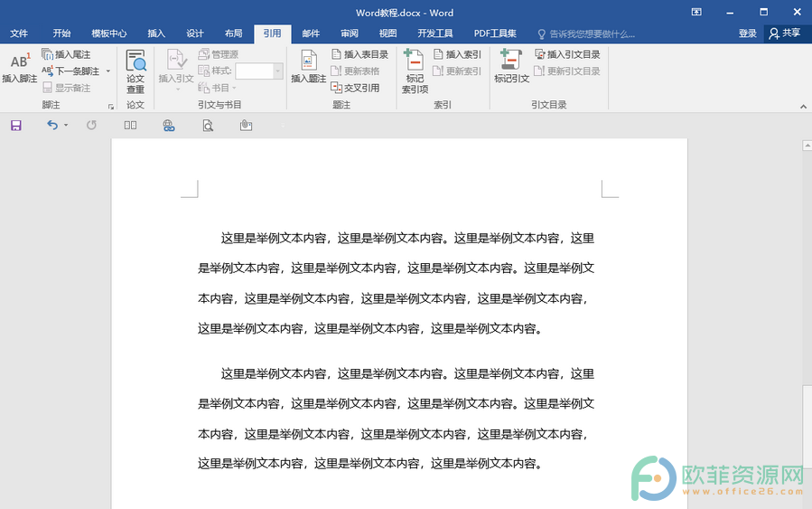Viewport: 812px width, 509px height.
Task: Switch to the Layout (布局) tab
Action: [234, 33]
